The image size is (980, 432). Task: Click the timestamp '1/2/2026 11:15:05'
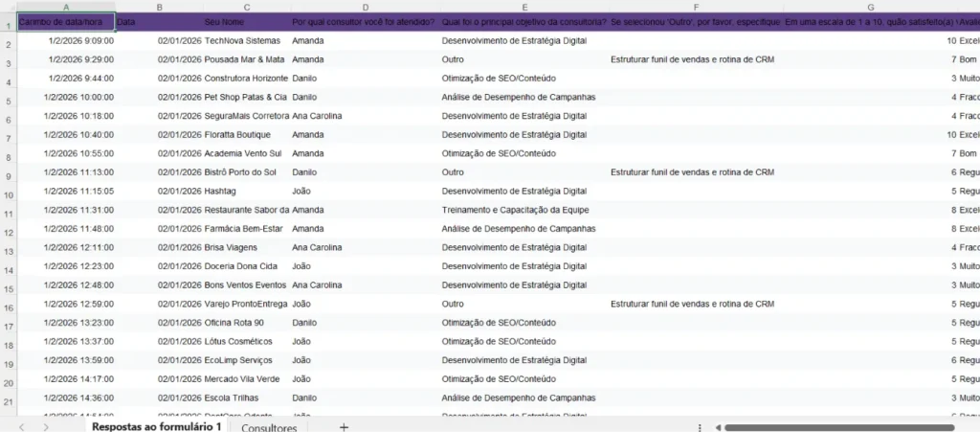(78, 191)
